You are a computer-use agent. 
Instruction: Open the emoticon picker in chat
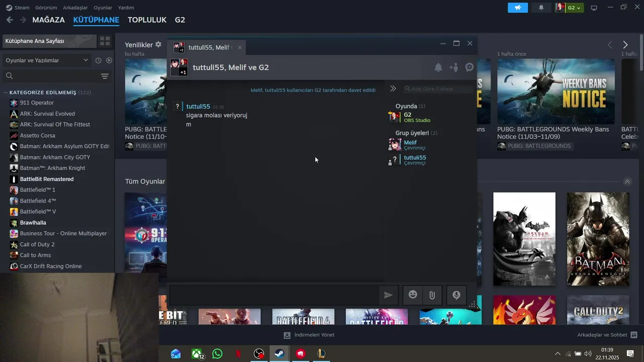(413, 295)
